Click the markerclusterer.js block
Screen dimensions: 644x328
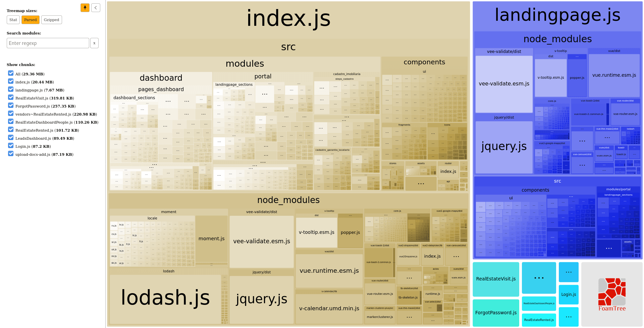tap(380, 317)
